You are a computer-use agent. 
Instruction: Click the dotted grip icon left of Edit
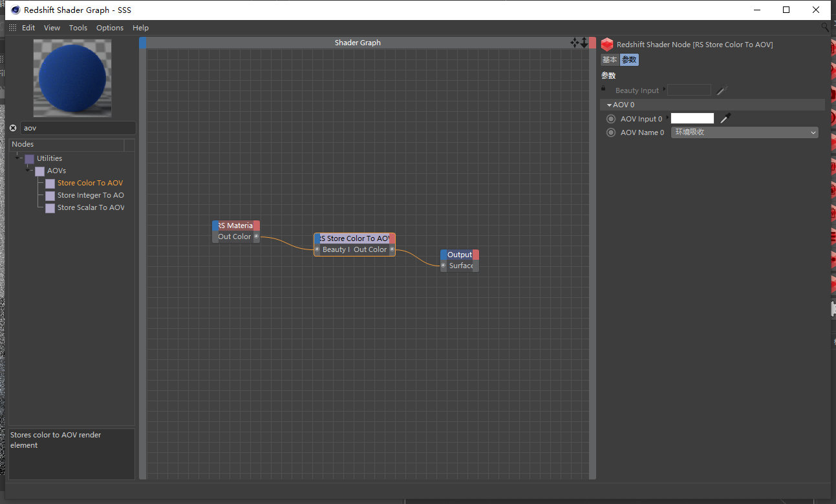pyautogui.click(x=13, y=28)
